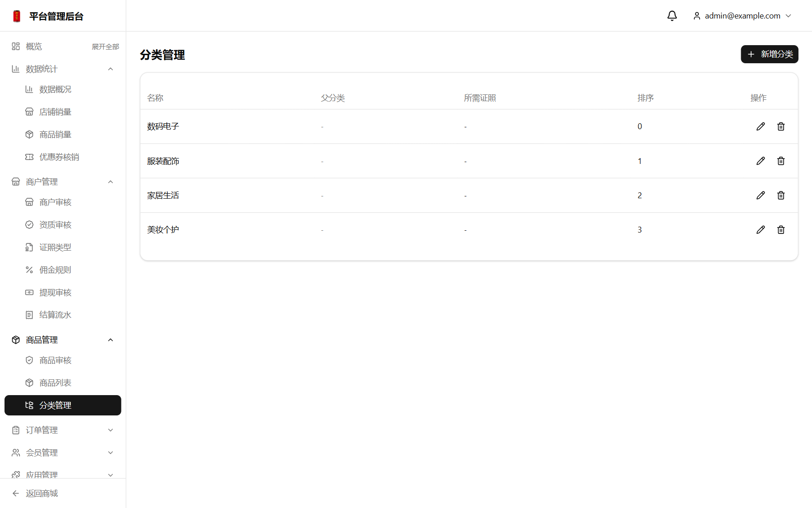The image size is (812, 508).
Task: Navigate to 商户审核
Action: click(63, 202)
